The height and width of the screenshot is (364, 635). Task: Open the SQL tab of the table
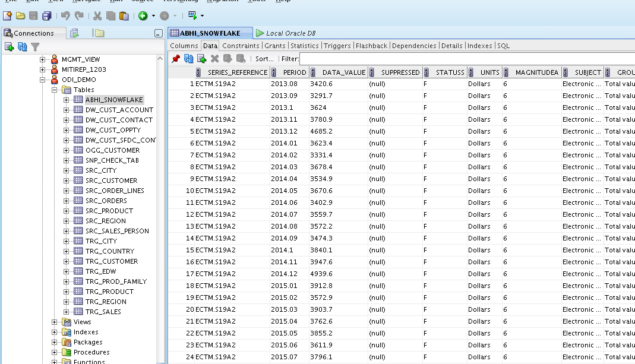tap(503, 46)
